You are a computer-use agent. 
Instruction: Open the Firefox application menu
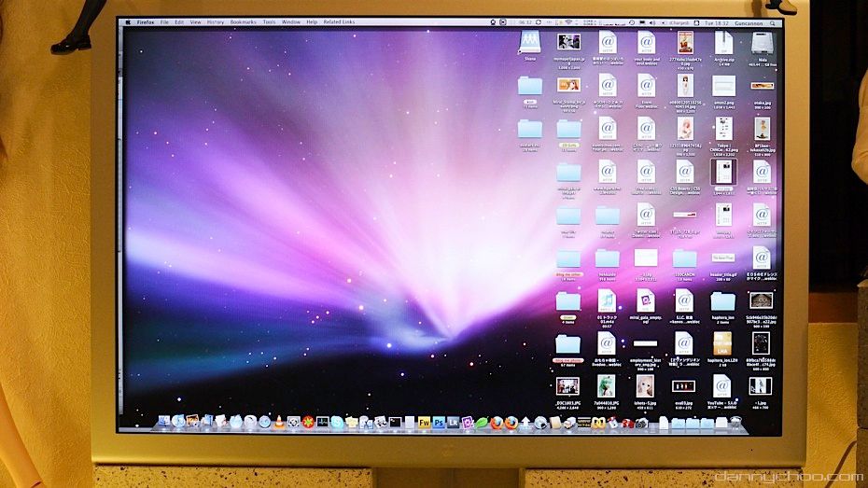click(x=146, y=21)
